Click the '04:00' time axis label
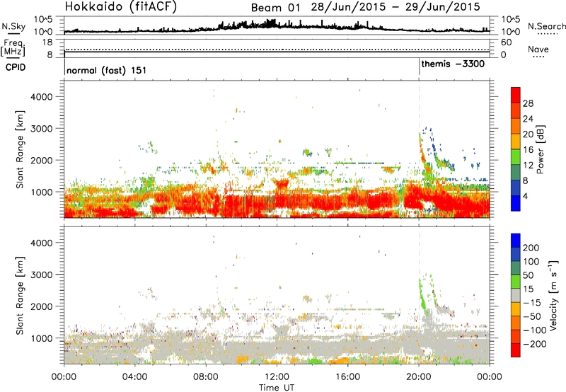566x392 pixels. pyautogui.click(x=135, y=377)
